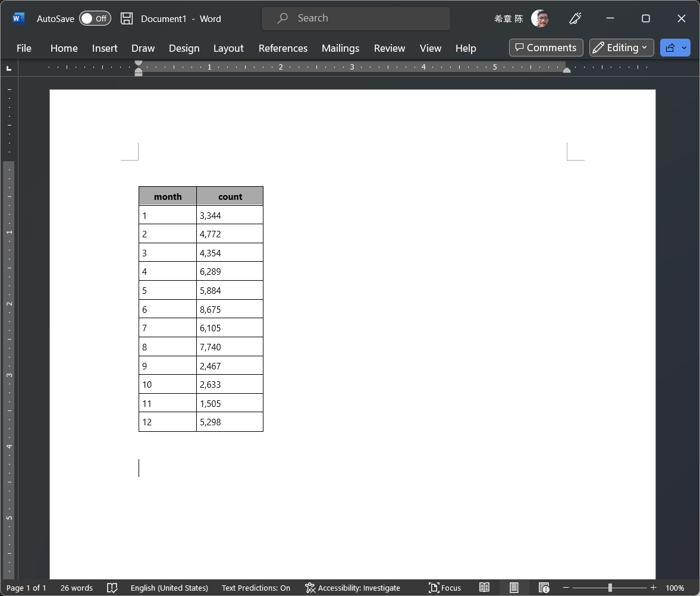700x596 pixels.
Task: Open the 100% zoom level dialog
Action: (x=674, y=588)
